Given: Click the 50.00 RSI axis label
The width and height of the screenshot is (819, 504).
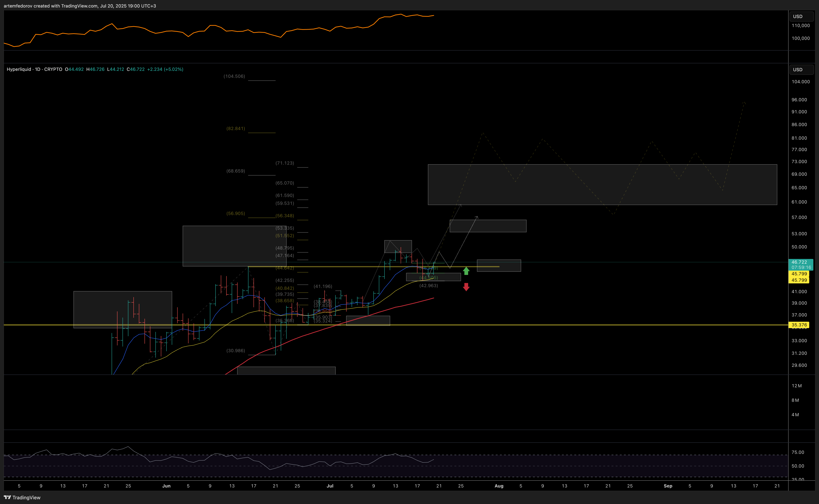Looking at the screenshot, I should click(798, 466).
